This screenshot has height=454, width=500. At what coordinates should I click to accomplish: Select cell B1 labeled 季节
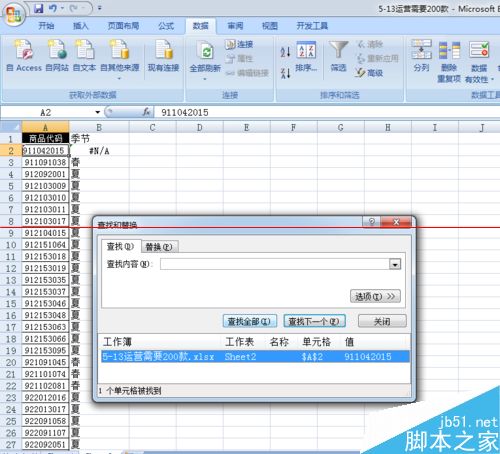tap(99, 138)
